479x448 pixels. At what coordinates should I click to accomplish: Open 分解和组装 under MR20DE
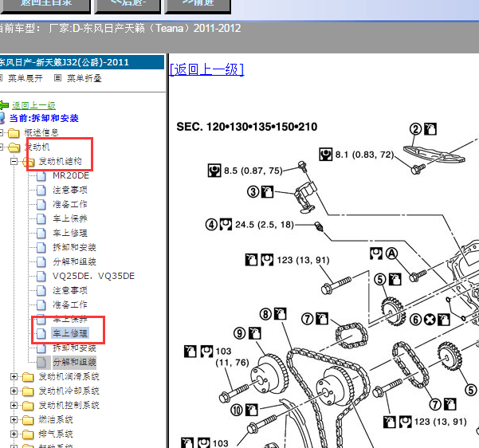tap(75, 261)
